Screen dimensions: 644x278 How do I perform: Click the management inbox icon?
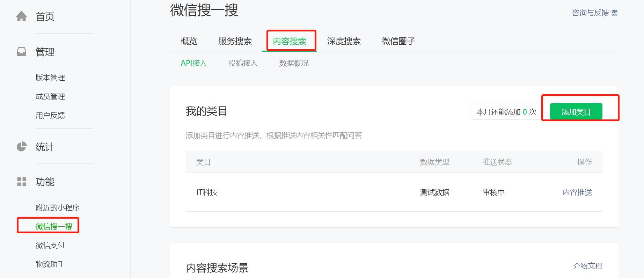(21, 52)
